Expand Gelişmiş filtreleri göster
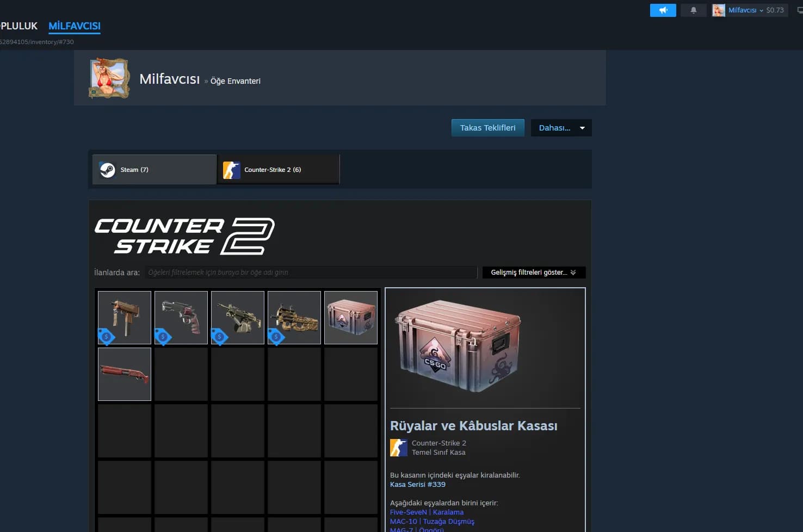Viewport: 803px width, 532px height. (534, 273)
